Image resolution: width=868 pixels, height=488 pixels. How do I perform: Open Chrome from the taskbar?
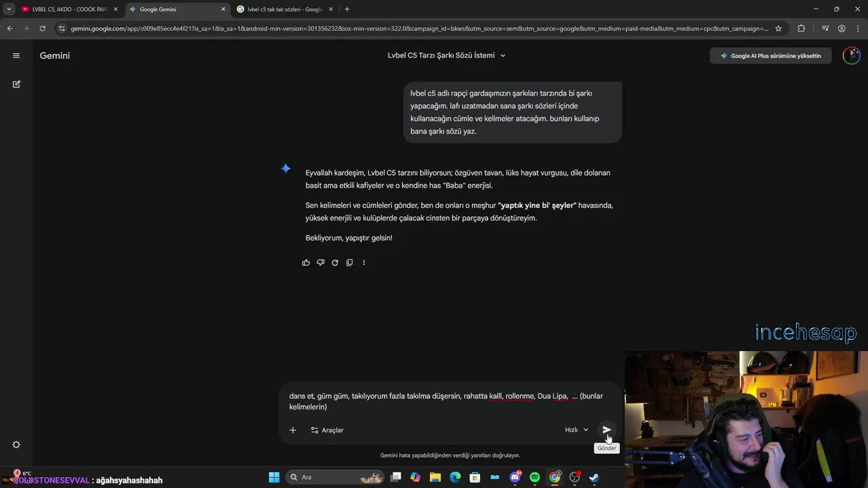tap(555, 477)
